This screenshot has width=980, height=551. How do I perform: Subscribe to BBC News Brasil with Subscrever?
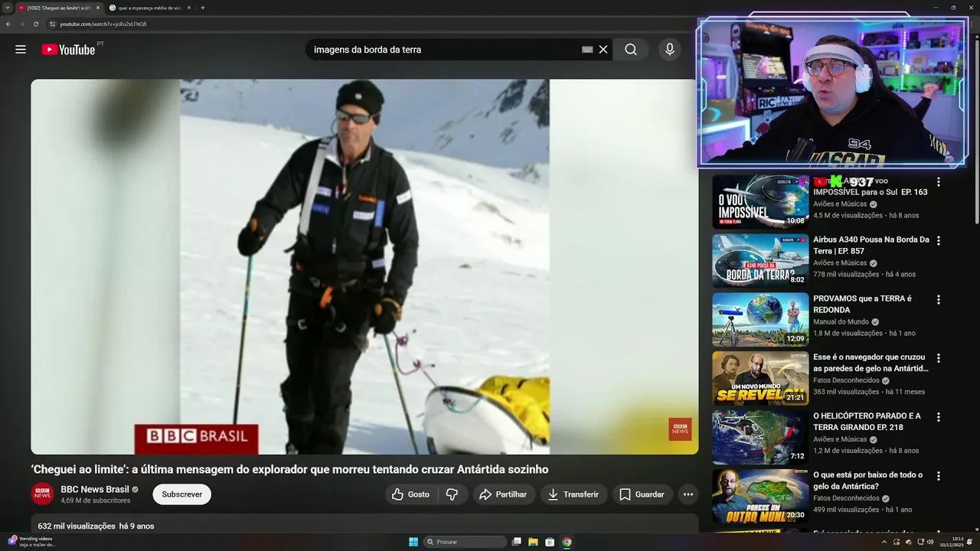[182, 494]
